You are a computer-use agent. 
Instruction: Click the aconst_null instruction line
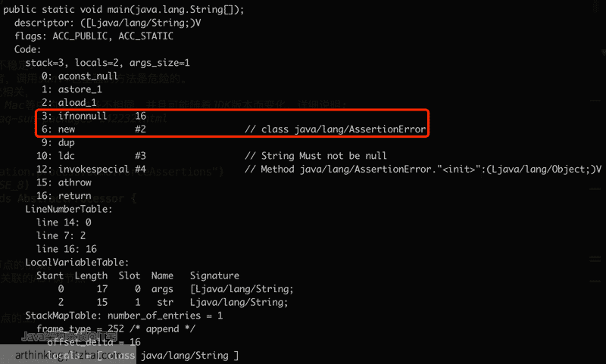tap(80, 76)
